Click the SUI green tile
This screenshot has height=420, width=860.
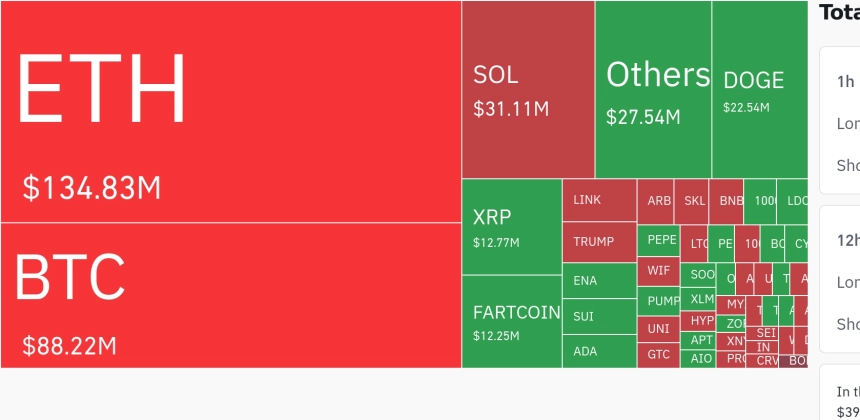tap(599, 316)
